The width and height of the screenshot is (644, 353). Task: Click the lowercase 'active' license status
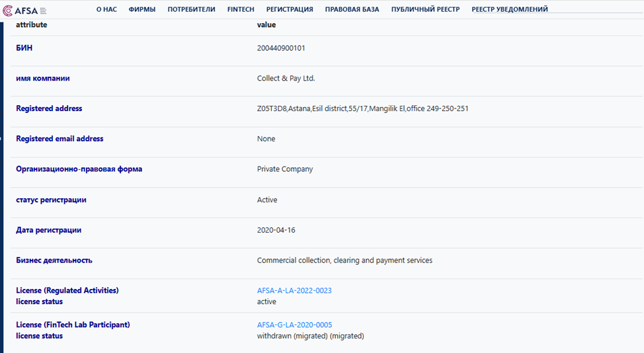(266, 301)
